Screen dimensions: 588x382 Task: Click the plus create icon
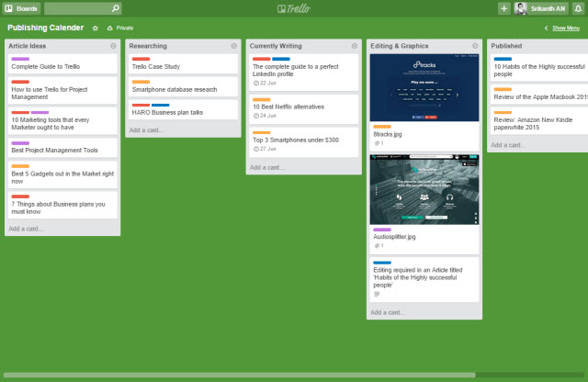point(504,8)
